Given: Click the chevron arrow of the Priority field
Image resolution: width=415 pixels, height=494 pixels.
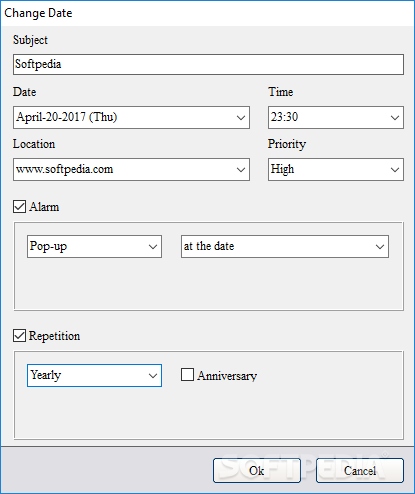Looking at the screenshot, I should [x=395, y=170].
